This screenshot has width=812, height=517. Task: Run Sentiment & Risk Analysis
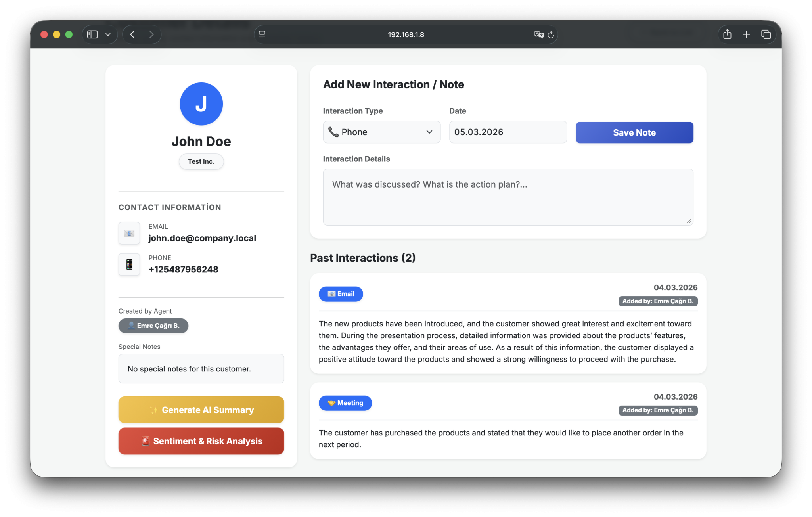[x=201, y=441]
